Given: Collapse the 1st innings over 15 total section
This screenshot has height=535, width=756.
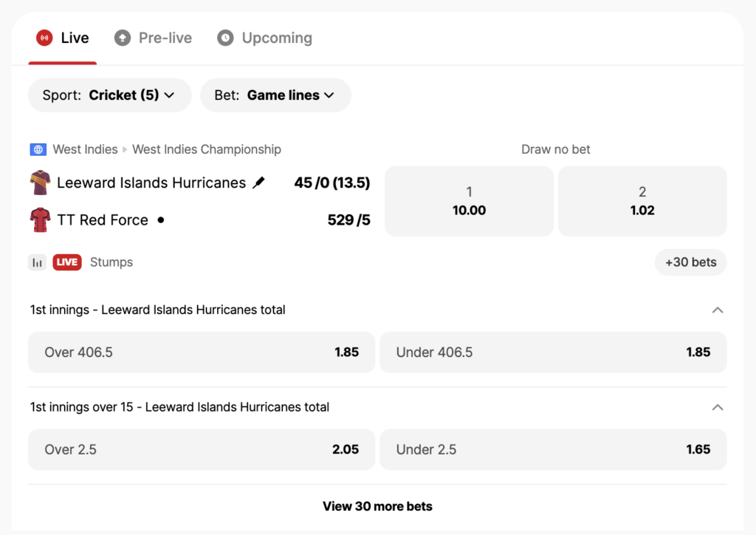Looking at the screenshot, I should tap(717, 407).
